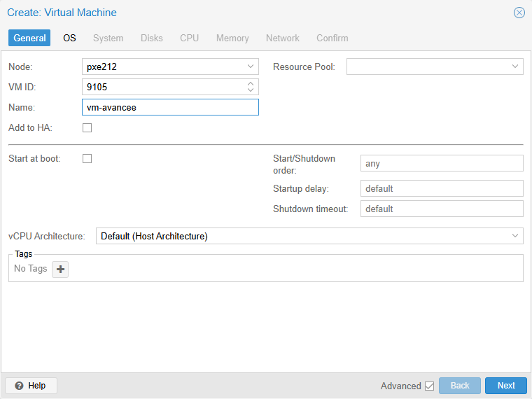Open the Node dropdown showing pxe212
This screenshot has height=399, width=532.
pyautogui.click(x=251, y=66)
